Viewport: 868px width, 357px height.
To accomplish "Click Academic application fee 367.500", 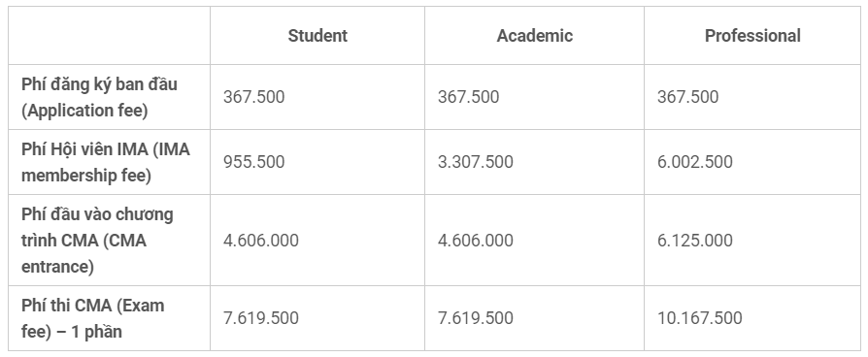I will 468,97.
